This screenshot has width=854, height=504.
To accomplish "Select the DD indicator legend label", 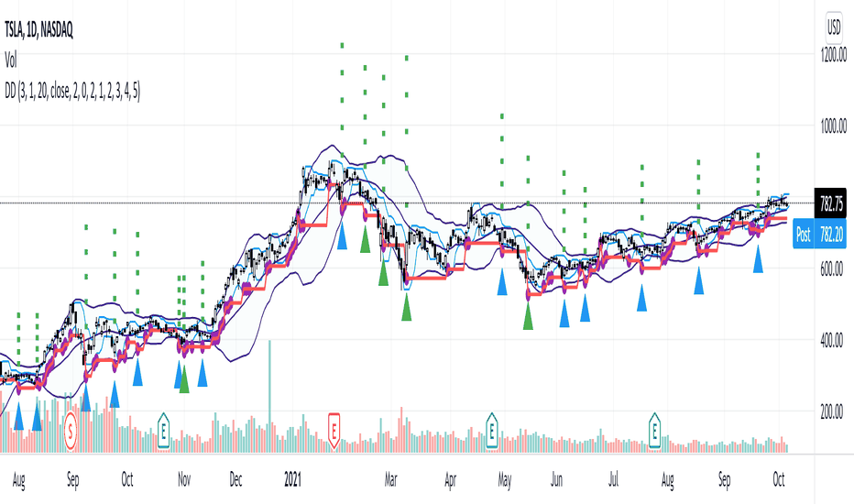I will [x=71, y=92].
